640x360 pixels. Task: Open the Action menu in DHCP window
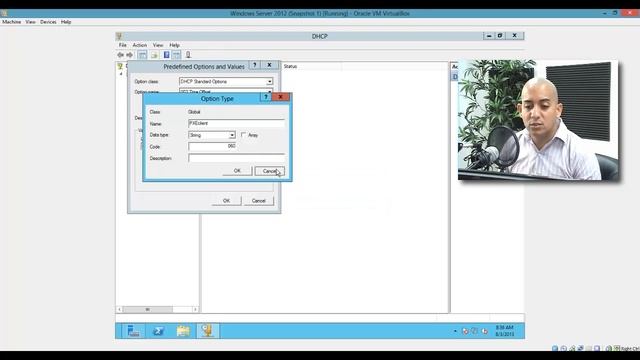coord(140,45)
